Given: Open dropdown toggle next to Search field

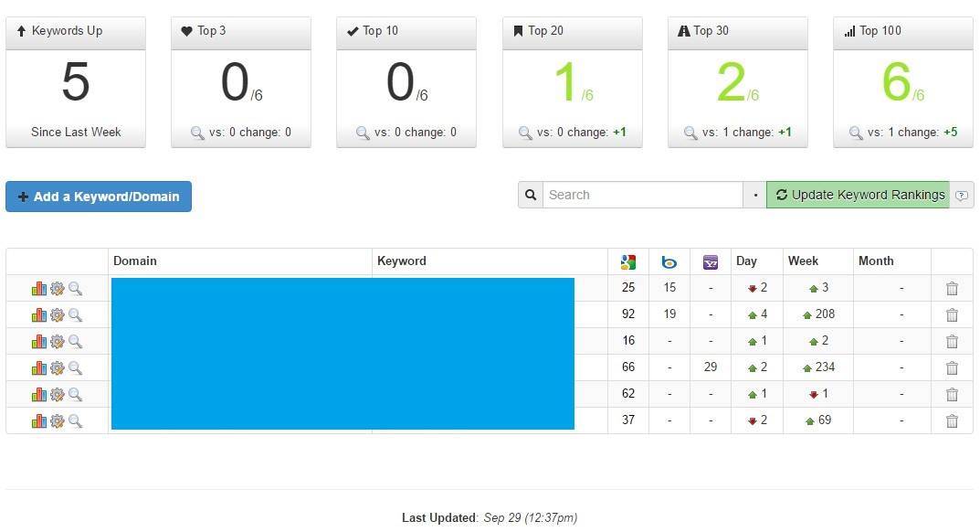Looking at the screenshot, I should pos(755,195).
